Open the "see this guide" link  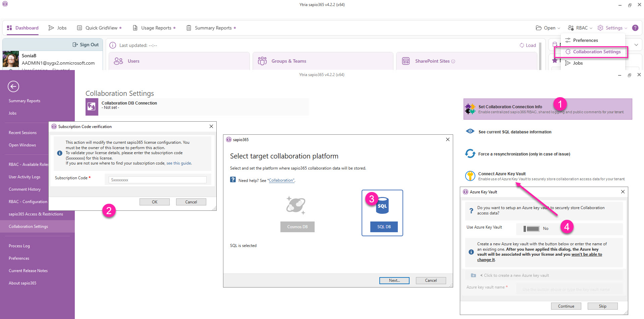pyautogui.click(x=179, y=163)
